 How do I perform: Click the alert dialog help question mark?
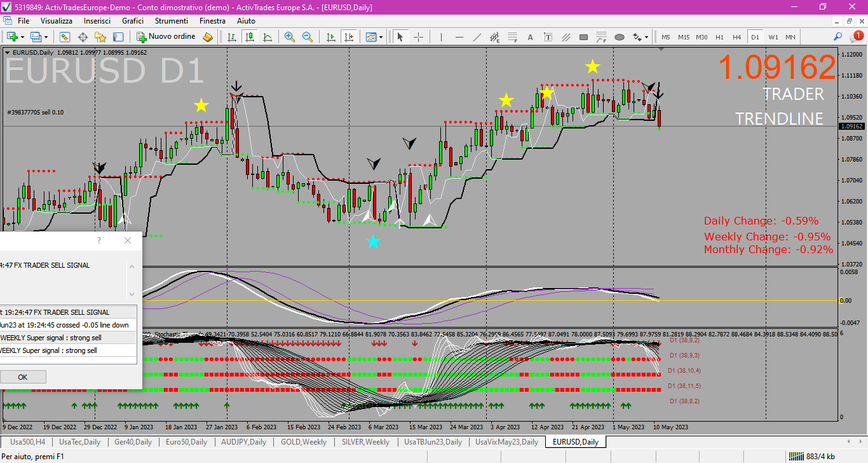click(98, 240)
